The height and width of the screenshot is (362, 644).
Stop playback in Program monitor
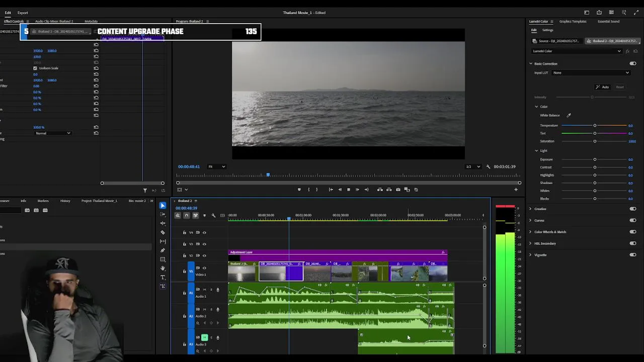pos(348,190)
